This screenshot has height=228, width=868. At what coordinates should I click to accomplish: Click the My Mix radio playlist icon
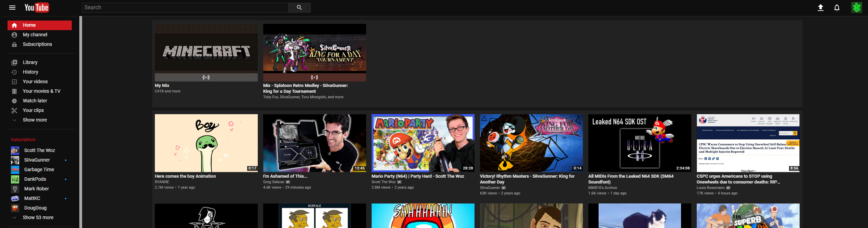pyautogui.click(x=206, y=77)
